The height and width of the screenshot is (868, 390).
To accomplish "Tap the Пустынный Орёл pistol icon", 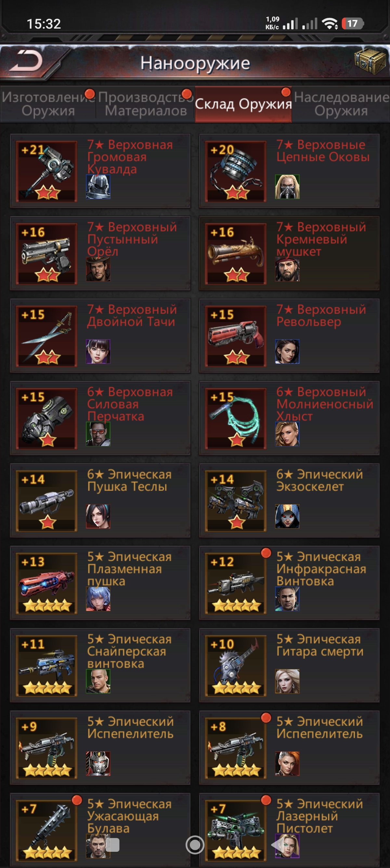I will tap(47, 253).
